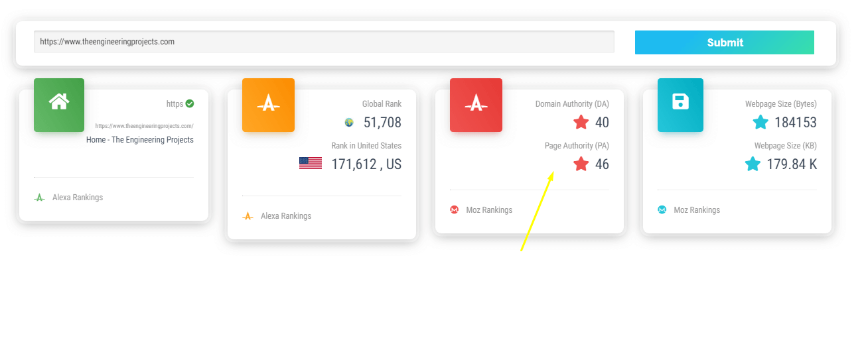Click the page authority value 46
Viewport: 868px width, 356px height.
pos(602,164)
